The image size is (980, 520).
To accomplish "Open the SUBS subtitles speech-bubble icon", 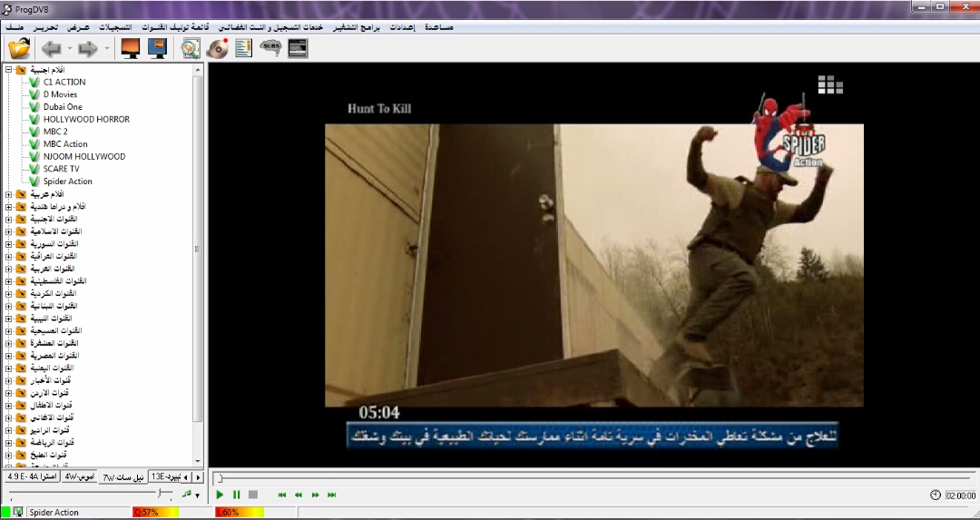I will pyautogui.click(x=270, y=48).
